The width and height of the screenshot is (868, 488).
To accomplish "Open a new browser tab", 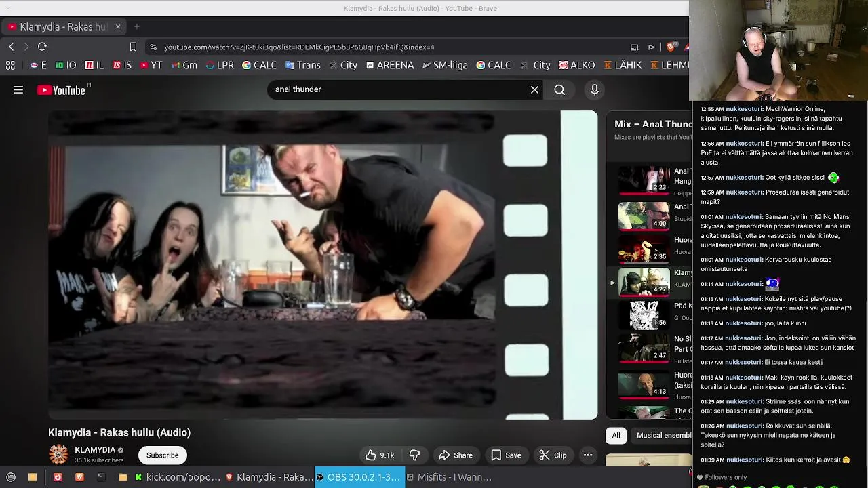I will [x=137, y=26].
